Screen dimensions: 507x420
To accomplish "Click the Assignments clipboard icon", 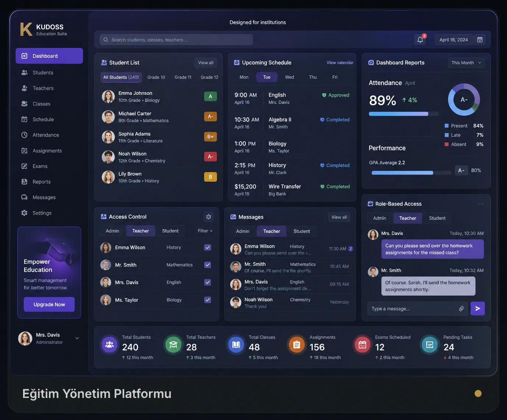I will pos(297,345).
